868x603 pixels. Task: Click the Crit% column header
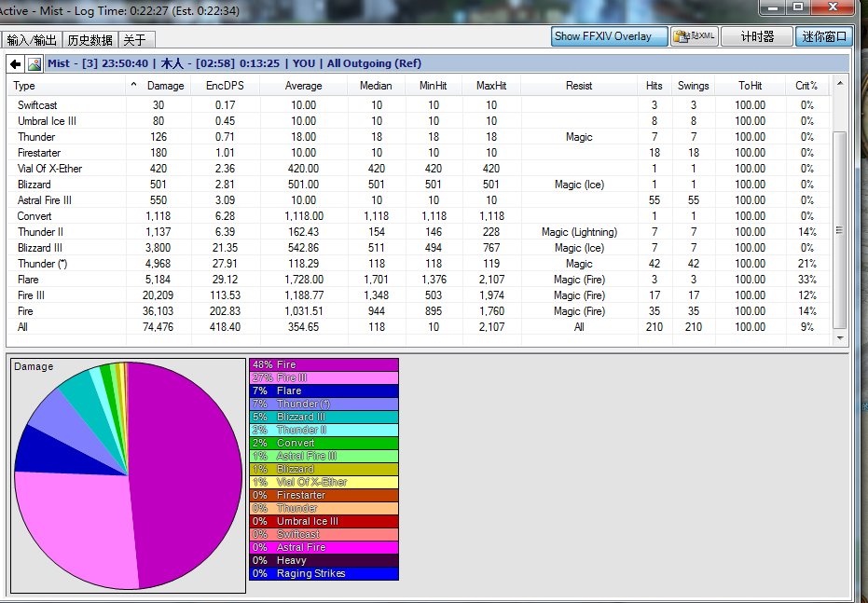[806, 86]
